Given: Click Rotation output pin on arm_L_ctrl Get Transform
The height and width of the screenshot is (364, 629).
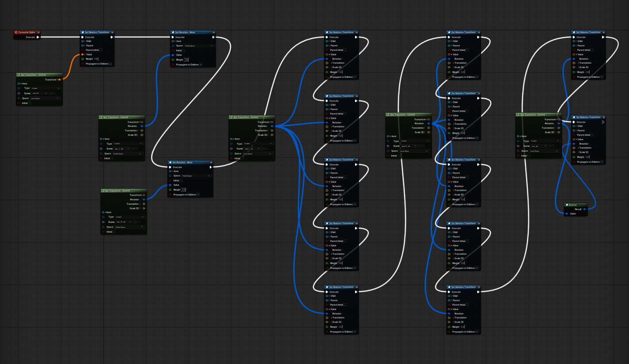Looking at the screenshot, I should point(142,126).
